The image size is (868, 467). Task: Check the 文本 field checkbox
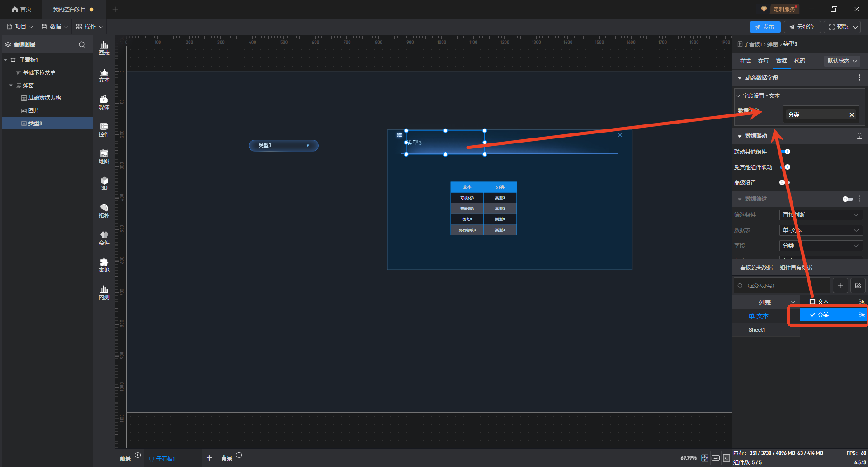(812, 302)
